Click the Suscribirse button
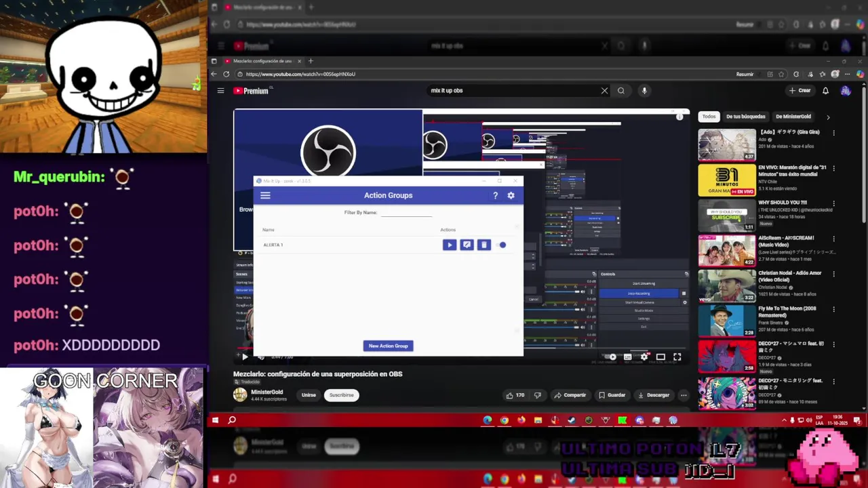Screen dimensions: 868x488 point(342,395)
